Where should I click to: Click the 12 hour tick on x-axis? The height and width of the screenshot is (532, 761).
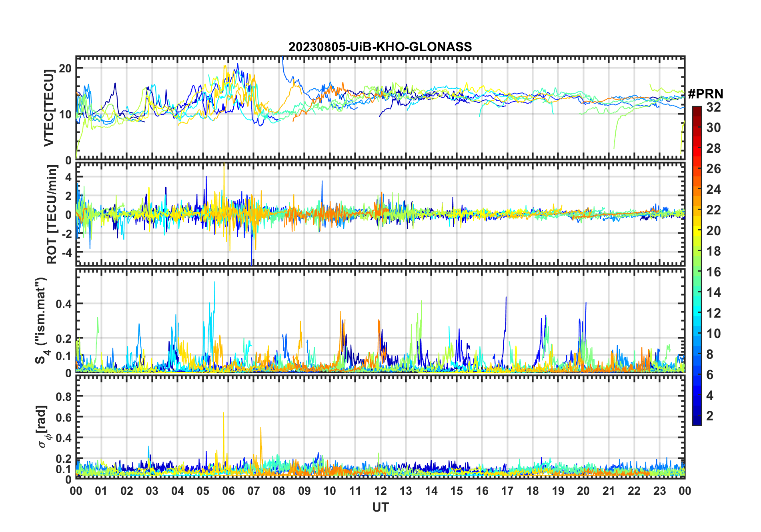[x=380, y=491]
